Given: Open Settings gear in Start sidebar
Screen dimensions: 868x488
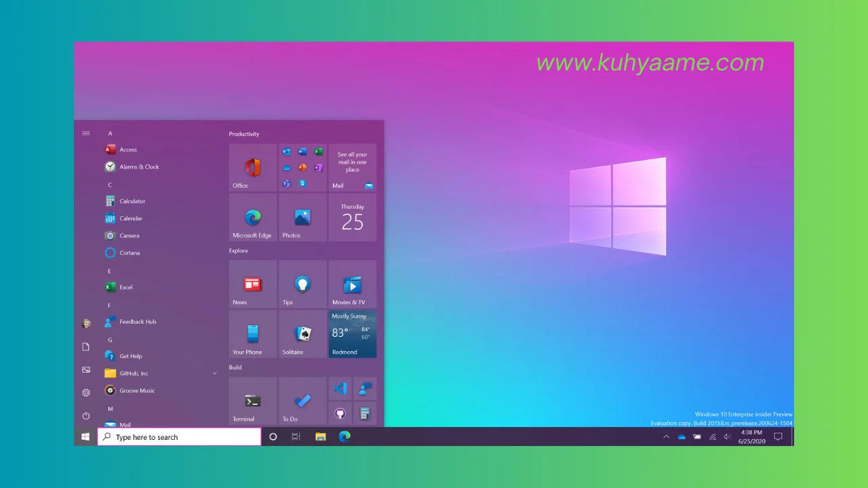Looking at the screenshot, I should tap(86, 393).
